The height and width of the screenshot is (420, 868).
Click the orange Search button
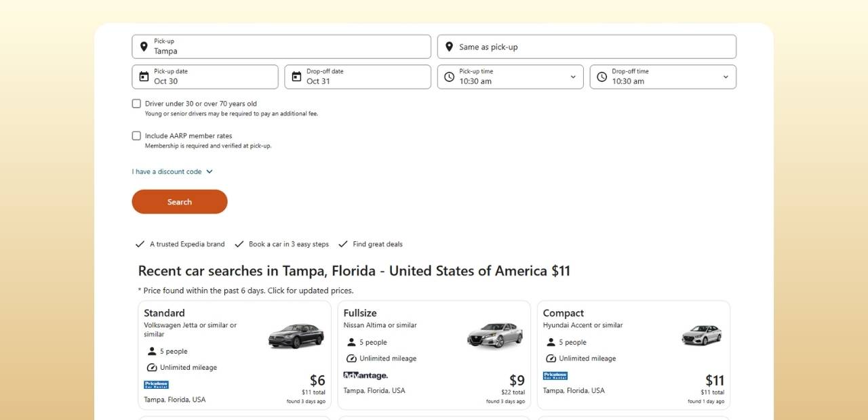pos(180,202)
